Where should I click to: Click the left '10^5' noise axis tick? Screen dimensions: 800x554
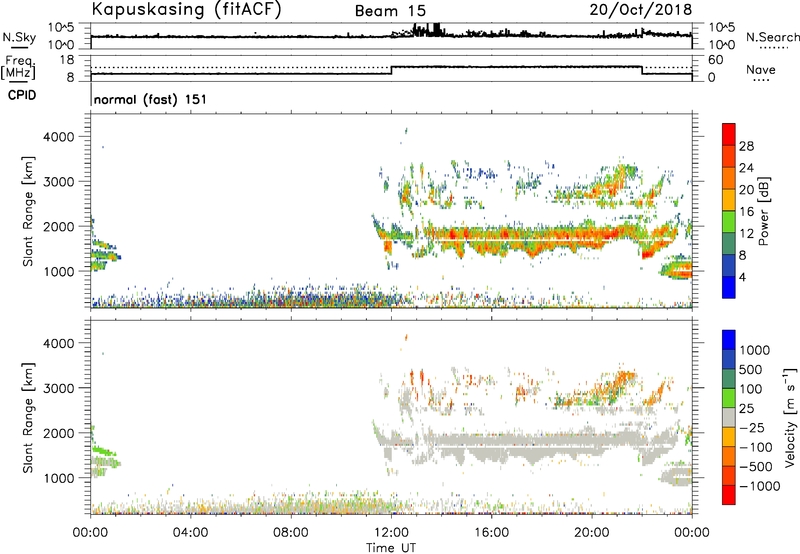61,27
